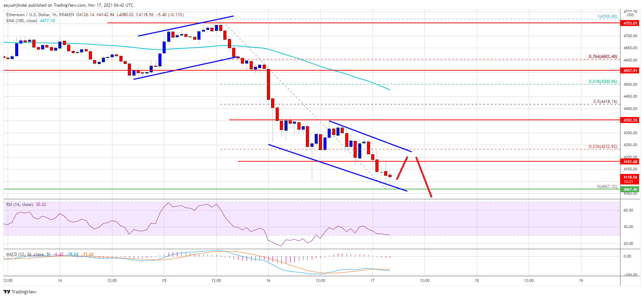The image size is (644, 298).
Task: Click the 17 date marker on time axis
Action: (373, 280)
